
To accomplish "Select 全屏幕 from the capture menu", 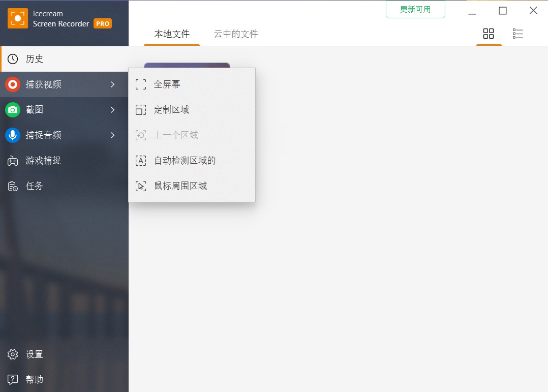I will tap(192, 84).
